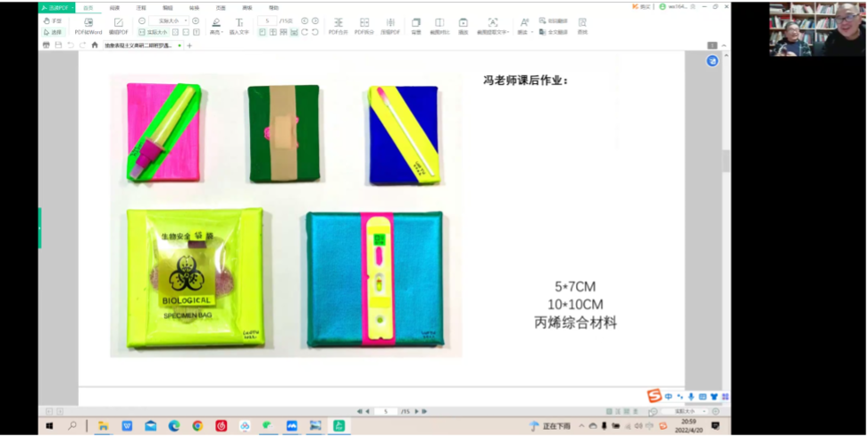
Task: Open Windows Start menu
Action: [49, 426]
